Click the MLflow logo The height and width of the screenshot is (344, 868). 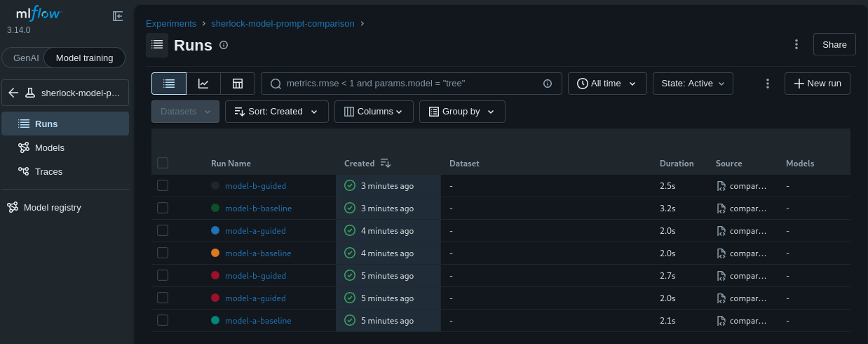tap(39, 13)
